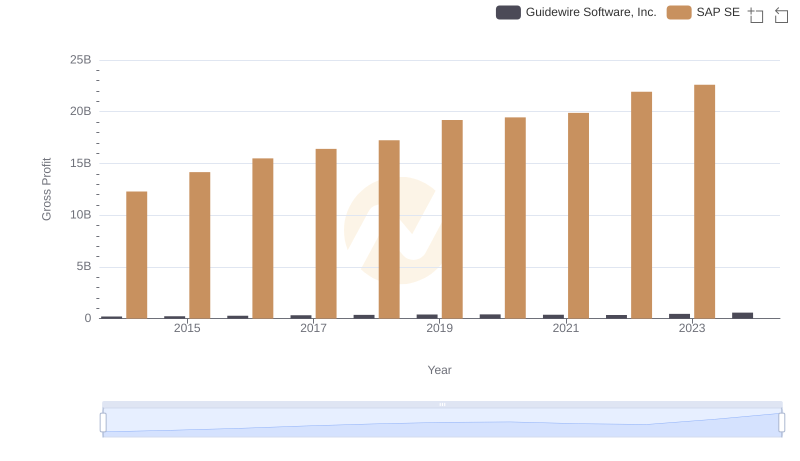The image size is (800, 461).
Task: Click the SAP SE bar for 2023
Action: [705, 201]
